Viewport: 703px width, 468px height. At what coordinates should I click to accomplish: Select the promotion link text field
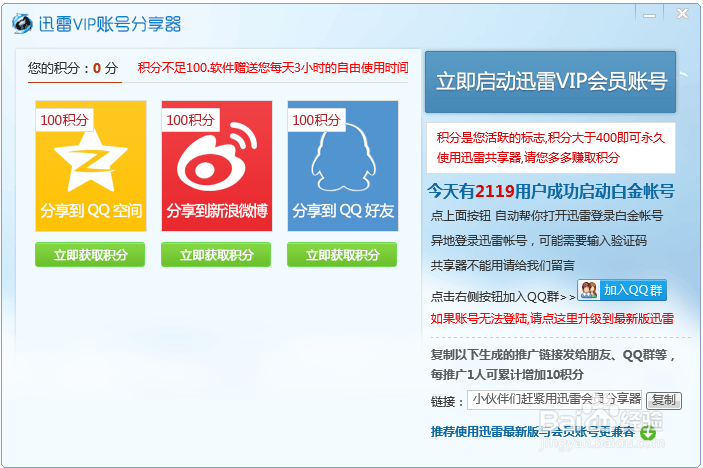pos(555,400)
